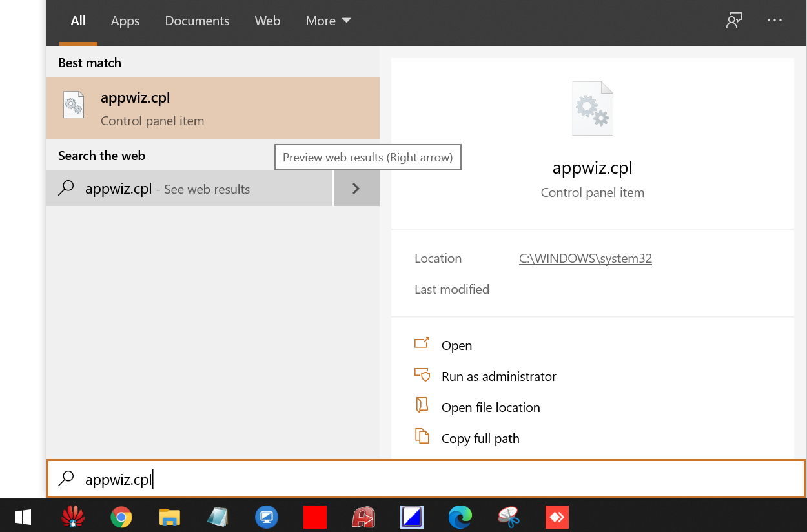
Task: Expand web results with the right arrow chevron
Action: tap(356, 188)
